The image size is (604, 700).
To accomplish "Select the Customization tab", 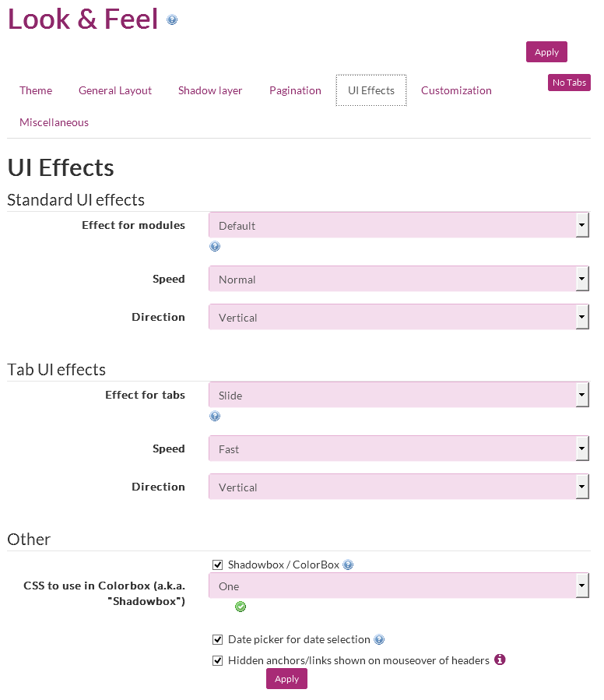I will 456,90.
